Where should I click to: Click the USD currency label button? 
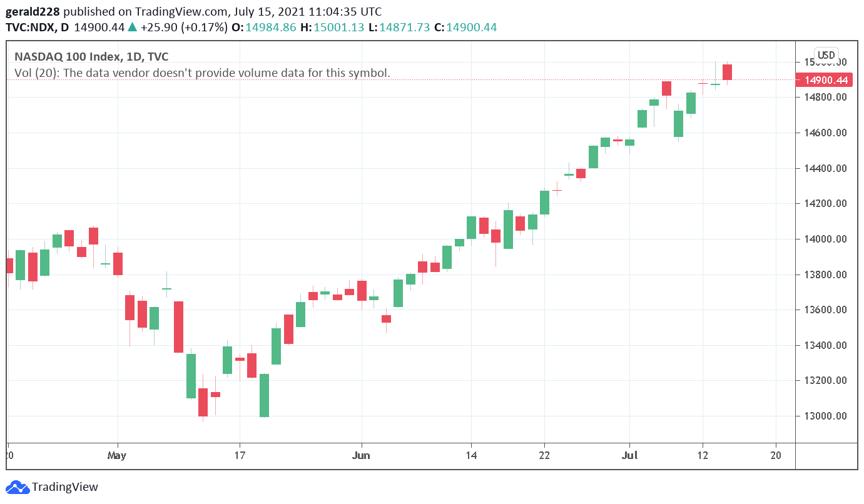click(x=826, y=54)
